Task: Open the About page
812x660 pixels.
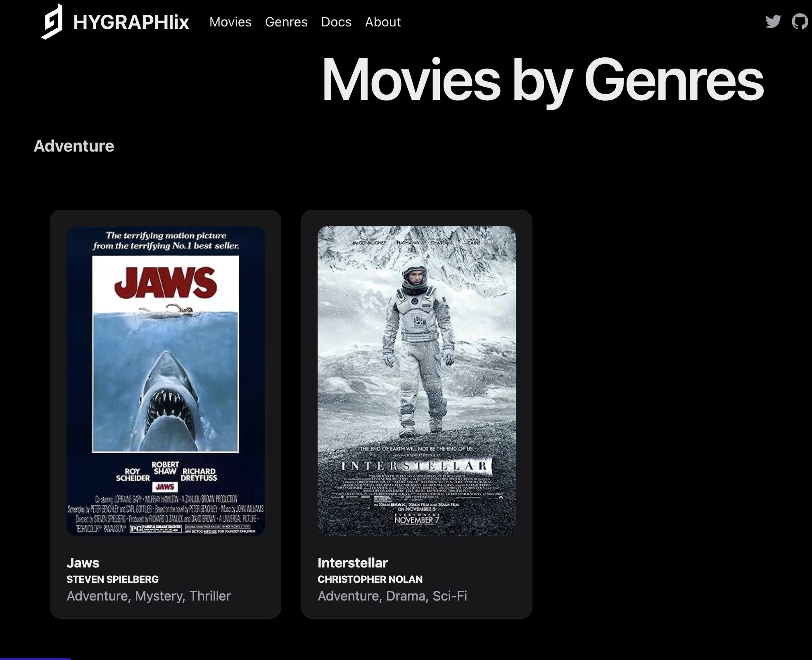Action: coord(382,22)
